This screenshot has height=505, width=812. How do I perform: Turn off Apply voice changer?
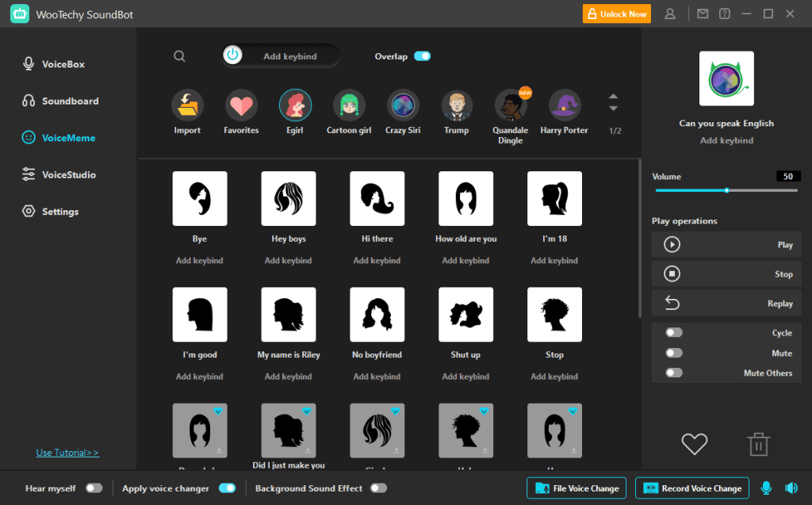click(x=228, y=489)
